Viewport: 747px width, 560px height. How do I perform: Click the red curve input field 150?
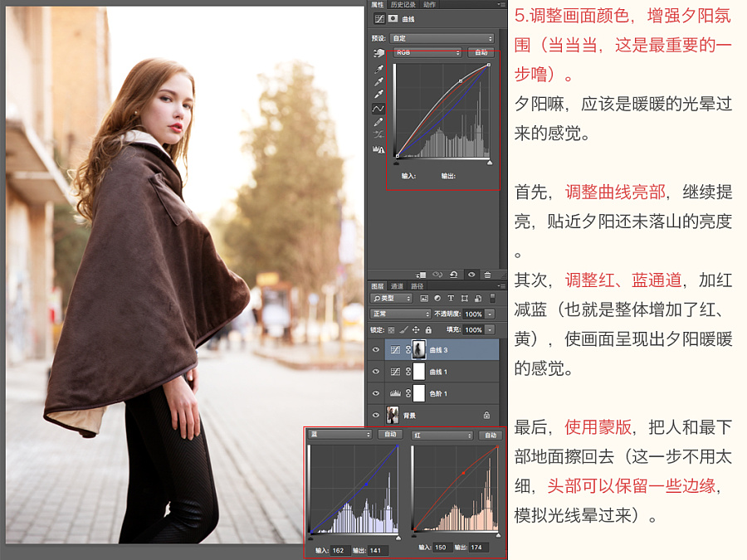click(x=442, y=548)
